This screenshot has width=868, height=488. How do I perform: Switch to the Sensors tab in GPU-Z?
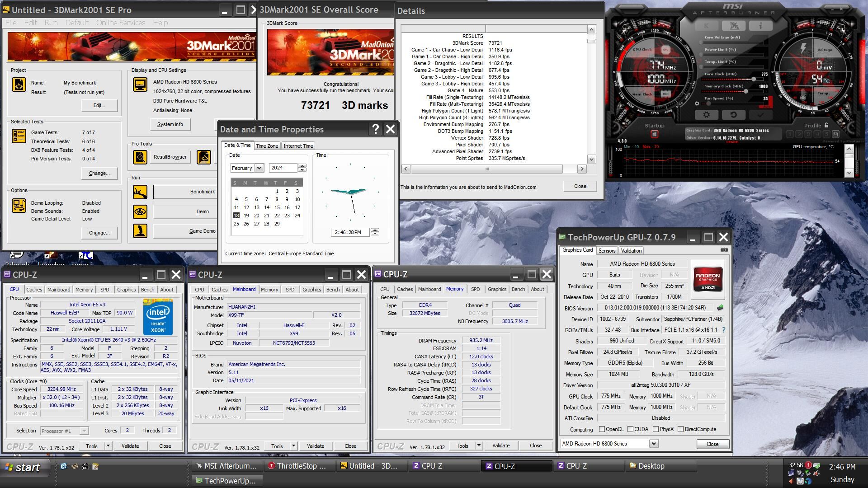[x=607, y=251]
